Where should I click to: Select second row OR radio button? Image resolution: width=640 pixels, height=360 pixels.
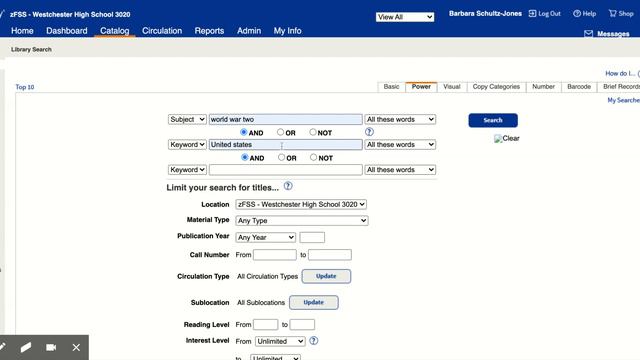tap(281, 157)
